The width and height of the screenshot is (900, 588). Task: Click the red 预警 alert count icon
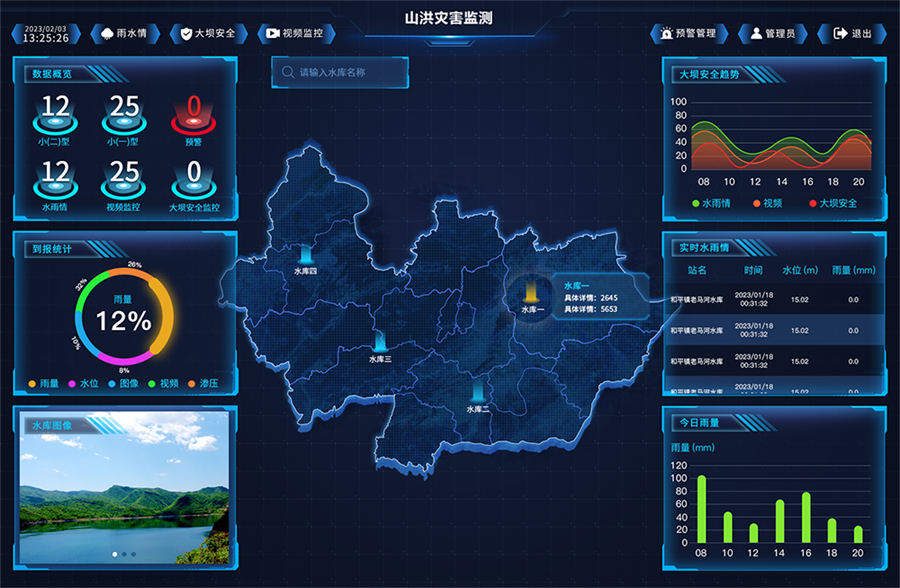194,117
